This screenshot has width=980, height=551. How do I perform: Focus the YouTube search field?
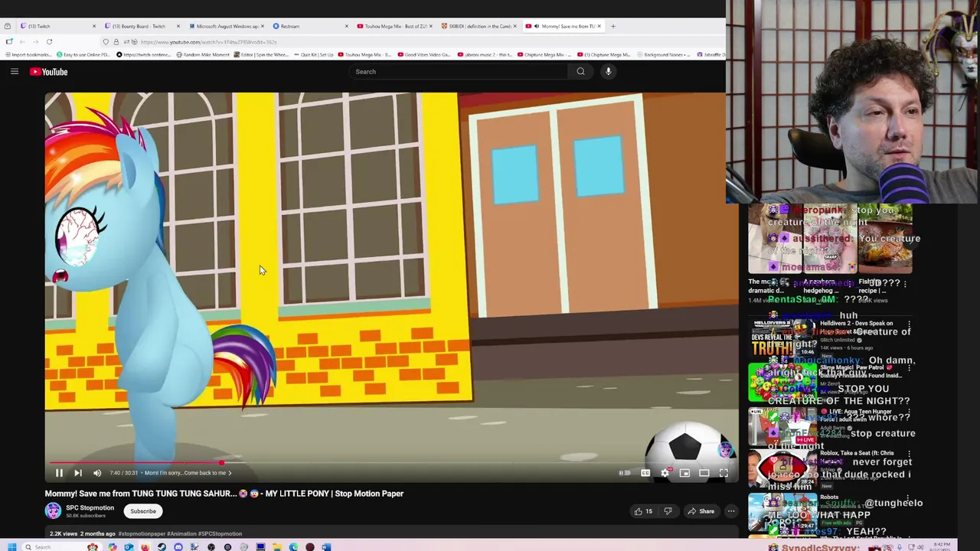458,72
